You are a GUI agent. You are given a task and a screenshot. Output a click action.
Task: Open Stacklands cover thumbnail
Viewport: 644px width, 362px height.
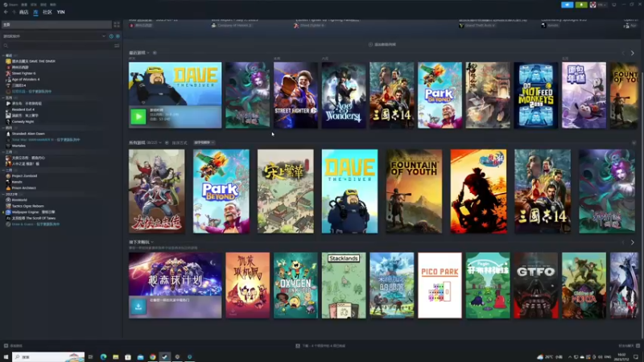tap(344, 286)
